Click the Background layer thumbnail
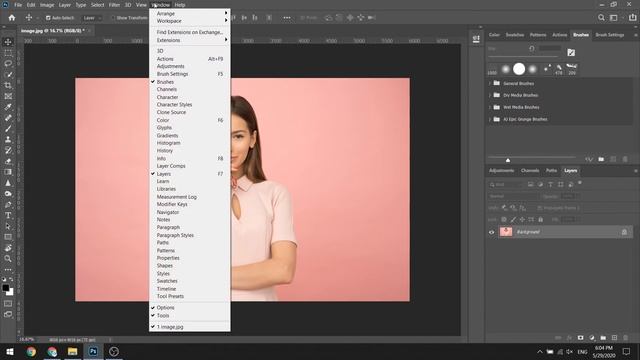 (x=506, y=232)
